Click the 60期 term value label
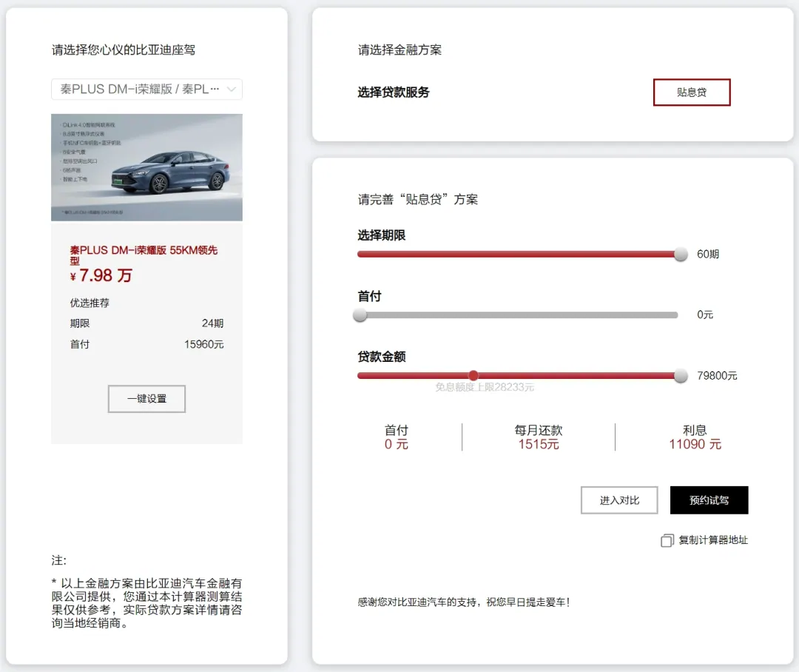Screen dimensions: 799x672 tap(708, 254)
